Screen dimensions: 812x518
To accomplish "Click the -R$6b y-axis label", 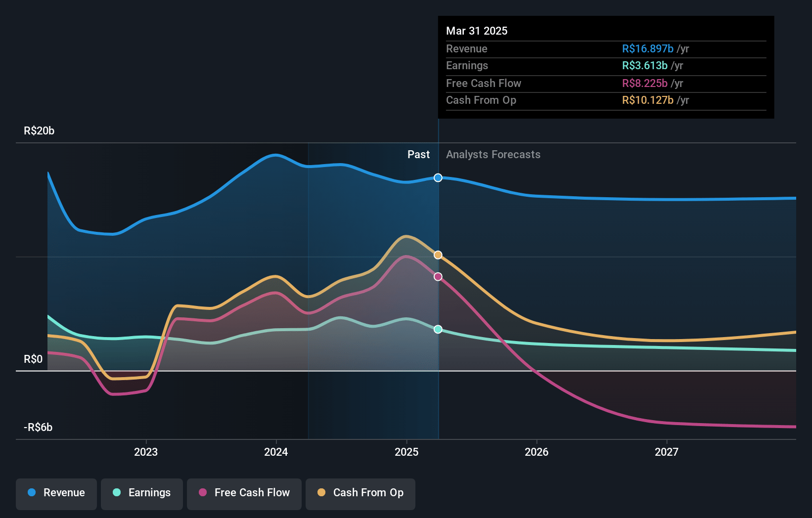I will (x=38, y=428).
